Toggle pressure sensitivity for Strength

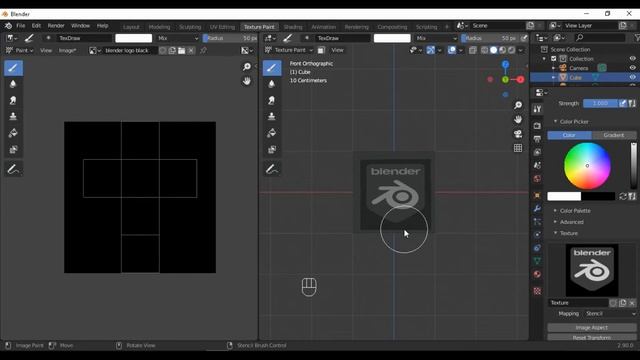pyautogui.click(x=623, y=104)
